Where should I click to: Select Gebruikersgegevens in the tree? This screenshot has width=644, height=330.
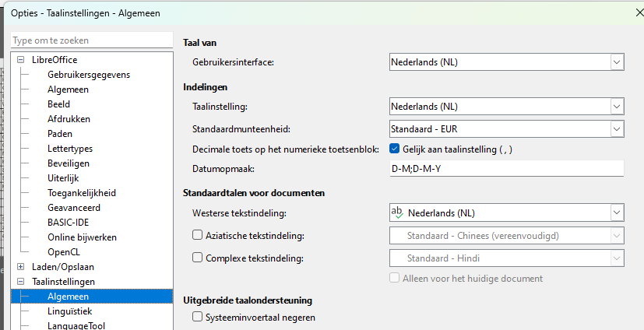click(88, 75)
